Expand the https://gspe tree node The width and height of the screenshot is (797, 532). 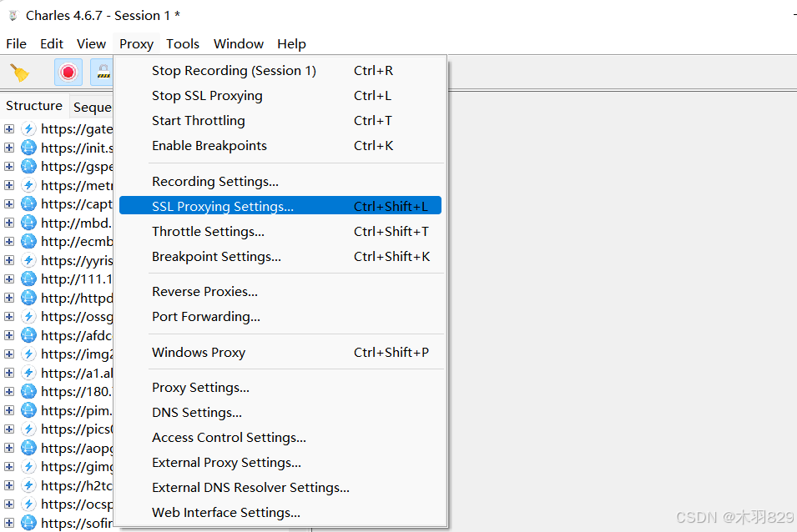[9, 167]
